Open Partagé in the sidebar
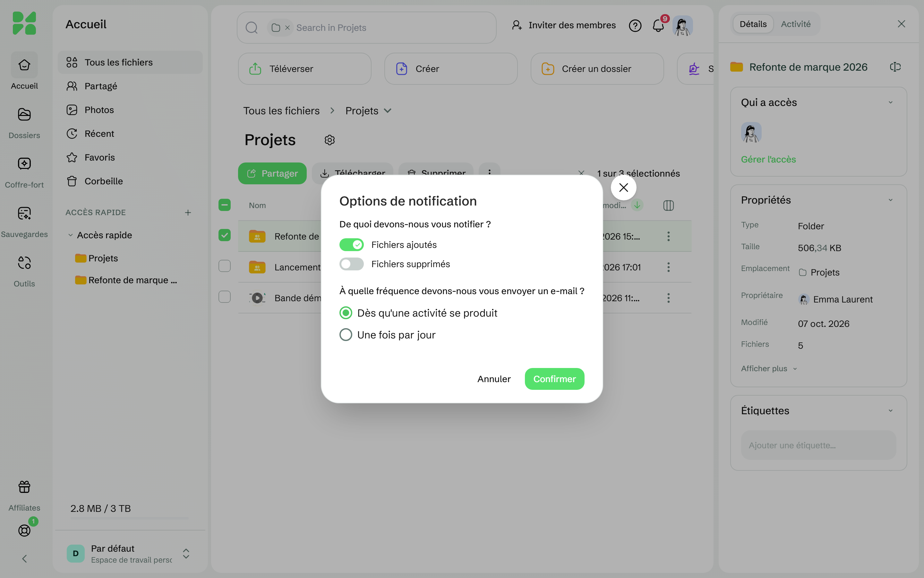Screen dimensions: 924x578 130,86
